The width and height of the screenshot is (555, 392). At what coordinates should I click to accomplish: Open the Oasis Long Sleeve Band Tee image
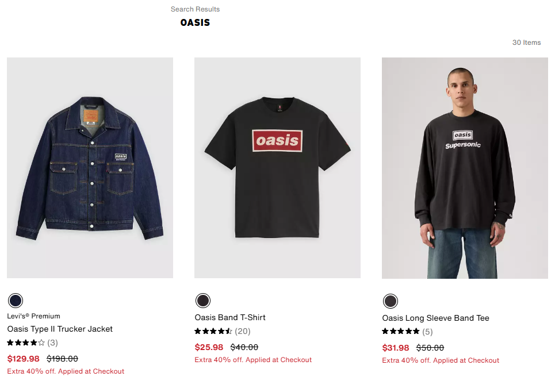click(x=465, y=168)
